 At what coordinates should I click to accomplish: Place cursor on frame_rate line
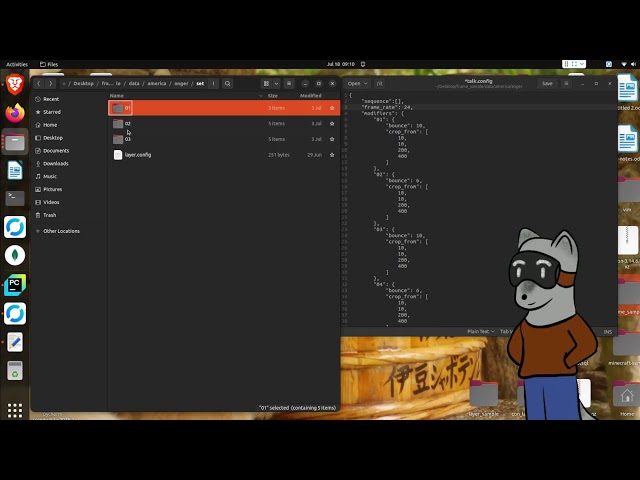tap(387, 107)
